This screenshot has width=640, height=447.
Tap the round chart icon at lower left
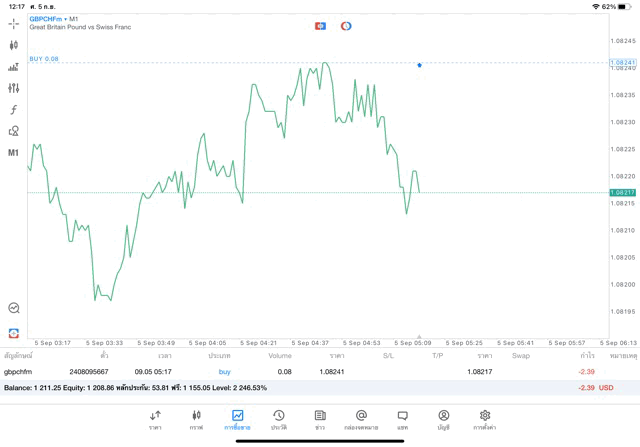click(x=14, y=309)
